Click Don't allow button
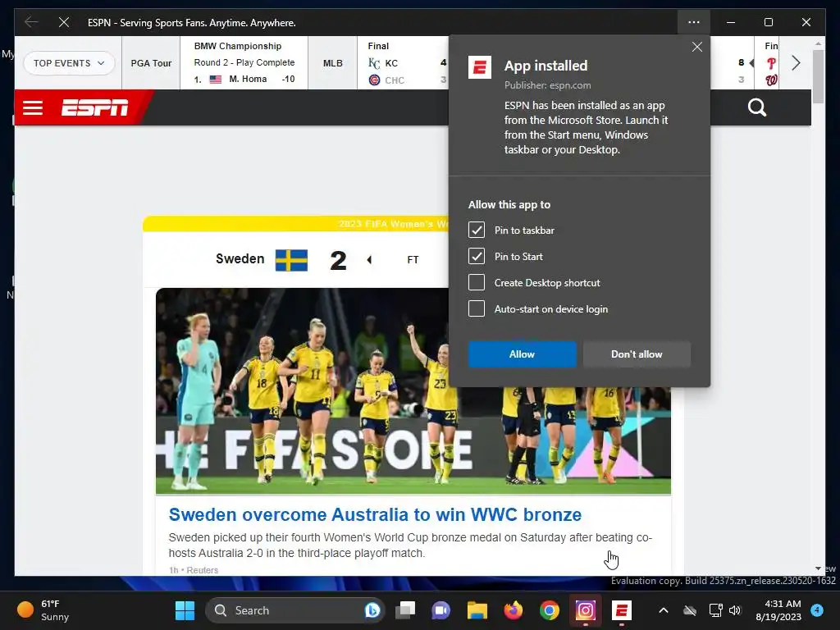 tap(637, 354)
